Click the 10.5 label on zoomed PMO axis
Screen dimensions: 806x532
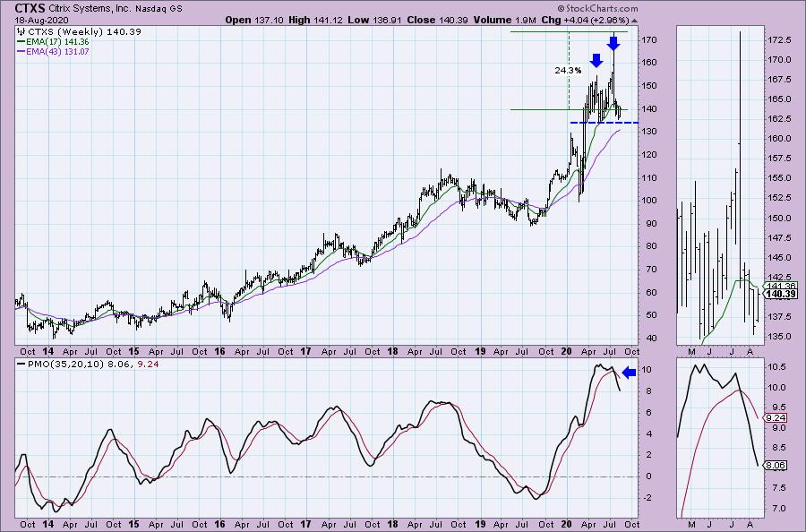pyautogui.click(x=778, y=367)
